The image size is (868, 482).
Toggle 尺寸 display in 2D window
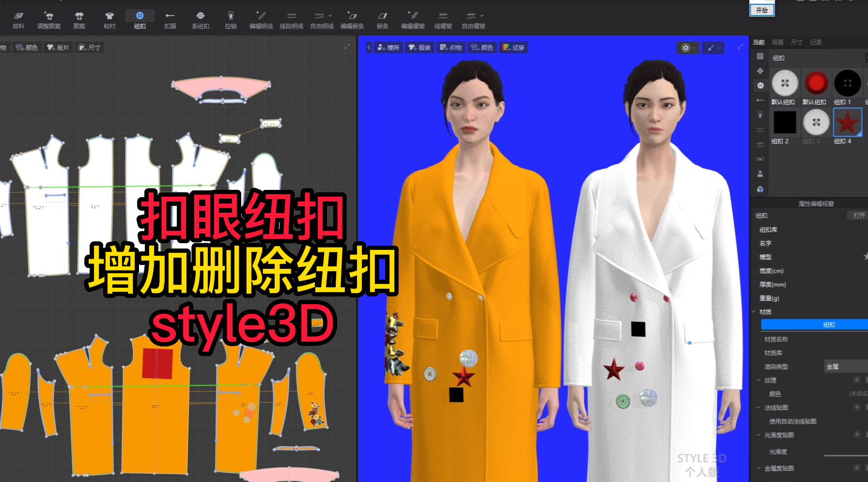tap(90, 47)
